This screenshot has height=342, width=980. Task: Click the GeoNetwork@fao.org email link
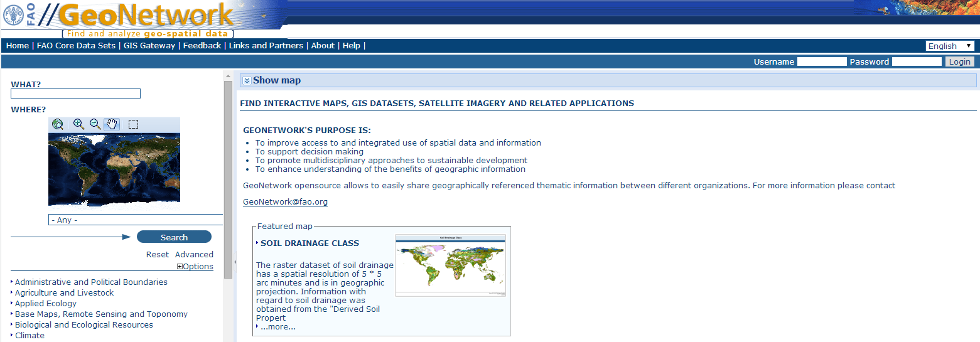[x=285, y=202]
